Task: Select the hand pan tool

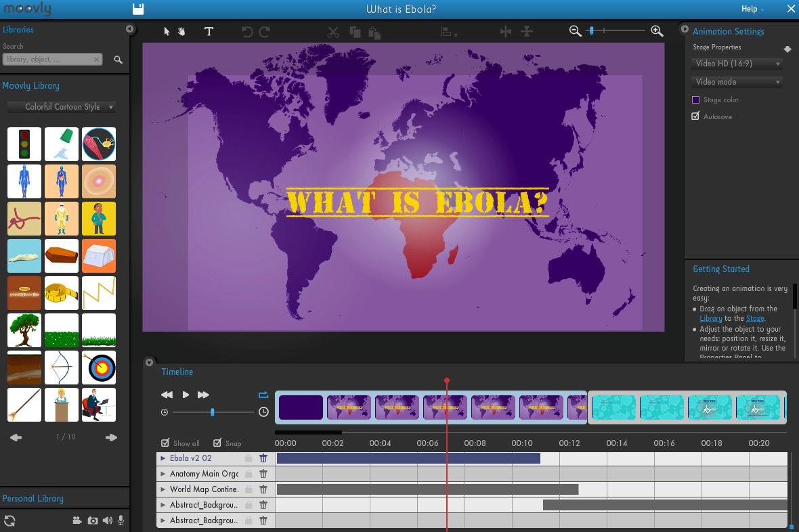Action: tap(181, 31)
